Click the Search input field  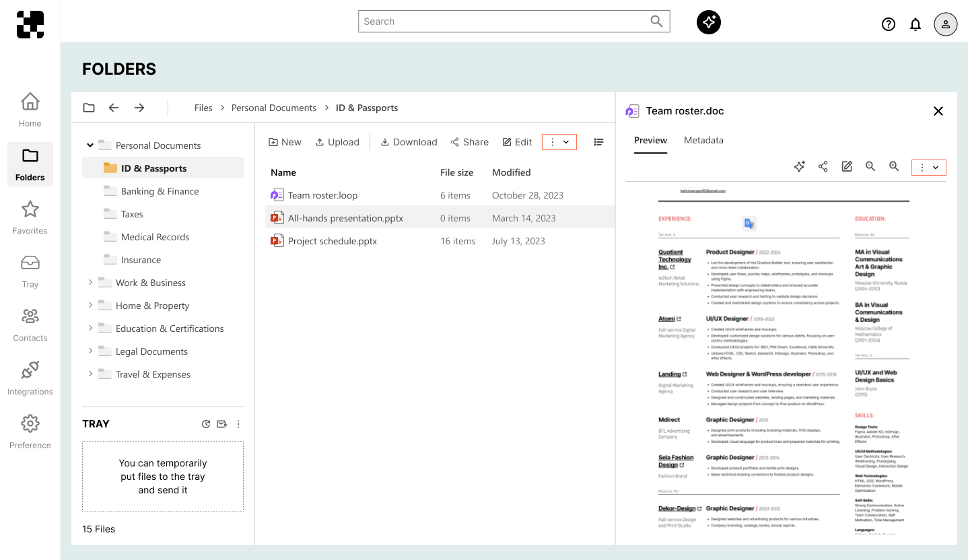pyautogui.click(x=505, y=22)
